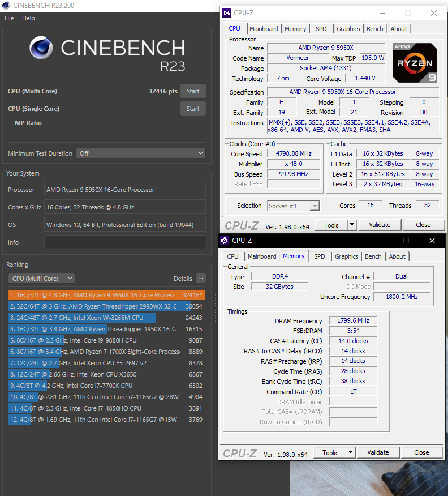Close the lower CPU-Z Memory window with X
The image size is (448, 496).
(432, 241)
